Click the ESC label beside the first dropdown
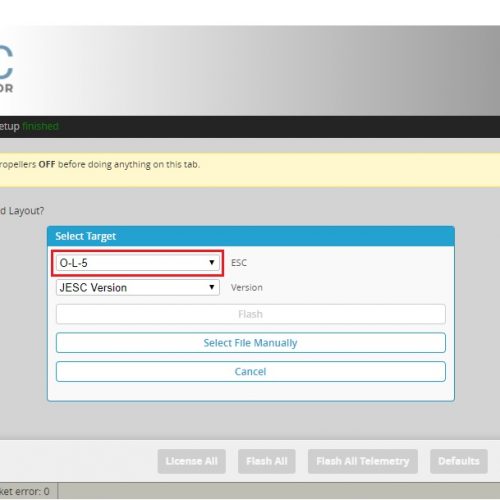Viewport: 500px width, 500px height. pyautogui.click(x=239, y=263)
